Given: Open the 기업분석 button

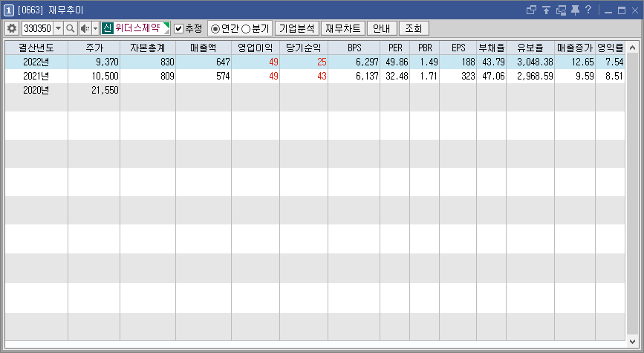Looking at the screenshot, I should pyautogui.click(x=296, y=28).
